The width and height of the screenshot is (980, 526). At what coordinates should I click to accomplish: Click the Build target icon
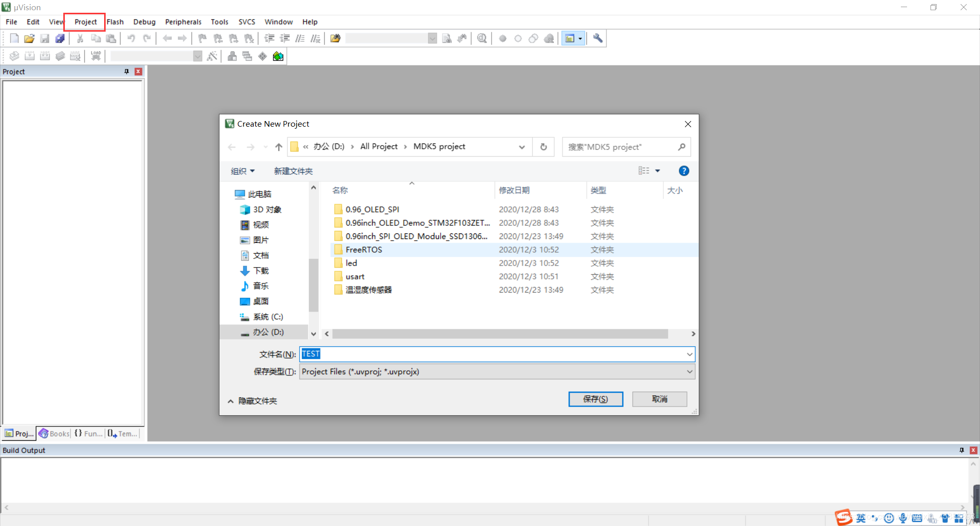(30, 56)
